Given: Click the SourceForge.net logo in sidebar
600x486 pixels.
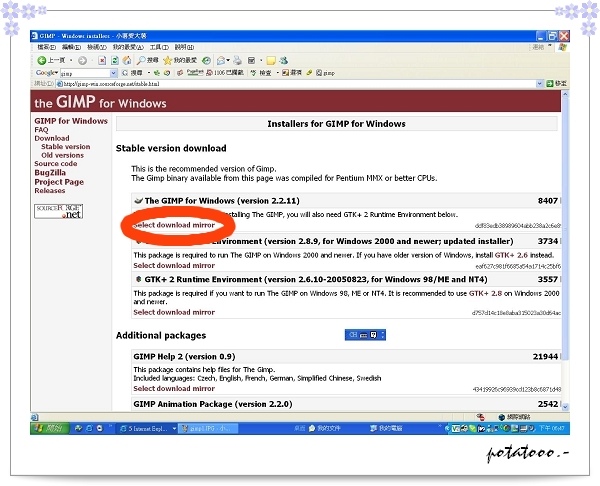Looking at the screenshot, I should [x=59, y=211].
